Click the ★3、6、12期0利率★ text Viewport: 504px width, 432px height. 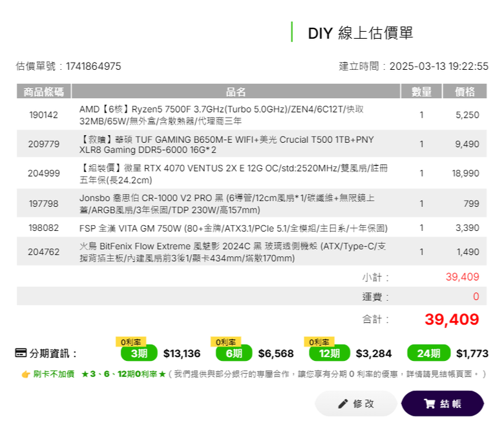[x=124, y=374]
